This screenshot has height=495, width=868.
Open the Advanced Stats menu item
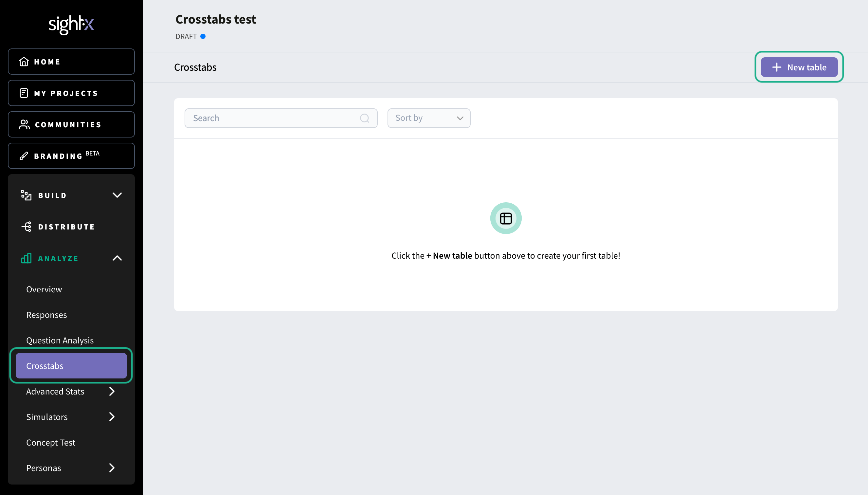click(x=55, y=391)
